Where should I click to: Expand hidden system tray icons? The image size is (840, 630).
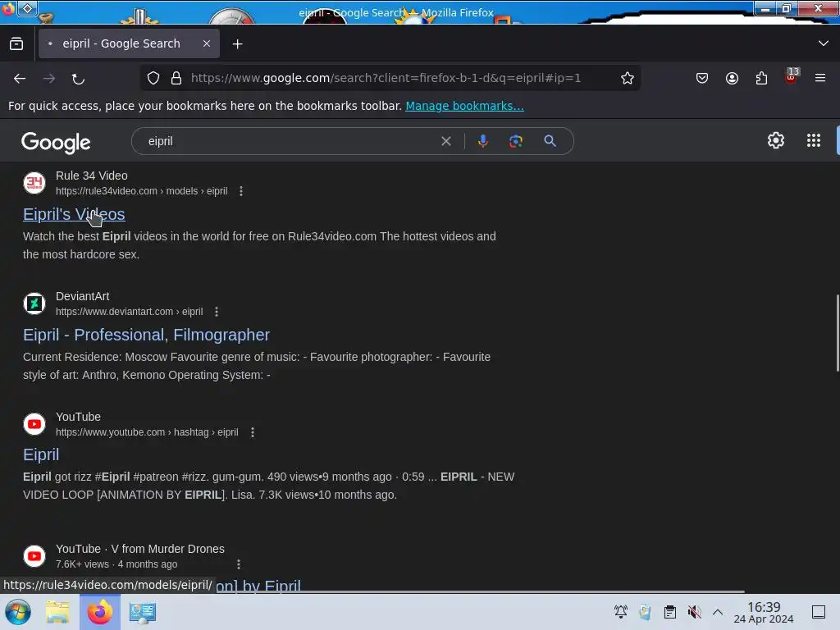point(718,612)
